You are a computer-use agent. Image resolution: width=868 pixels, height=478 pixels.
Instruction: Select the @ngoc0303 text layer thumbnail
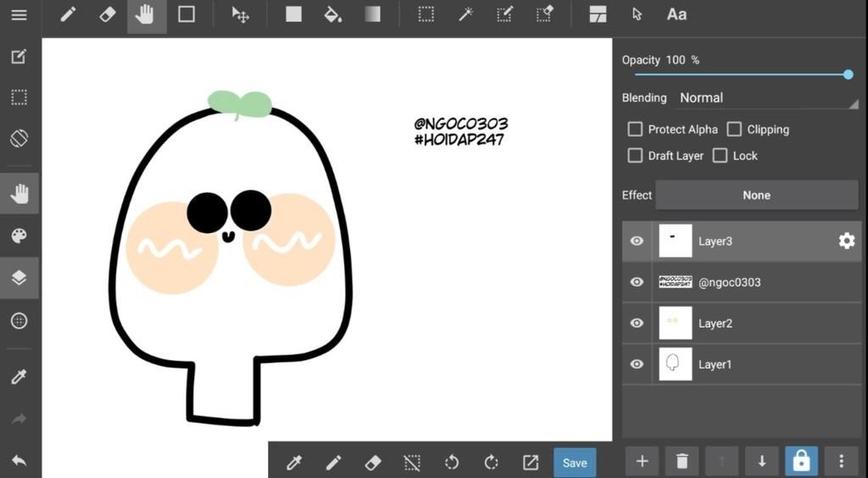676,282
